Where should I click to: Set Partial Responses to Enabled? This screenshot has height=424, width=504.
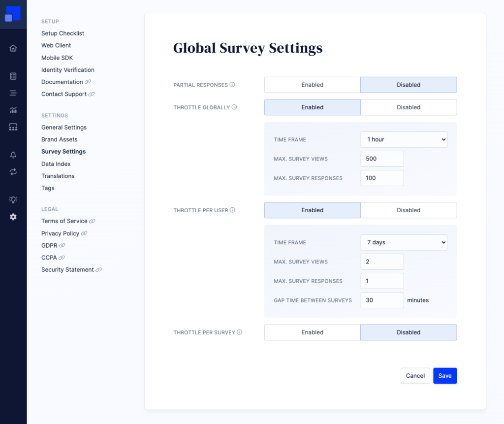pos(313,85)
